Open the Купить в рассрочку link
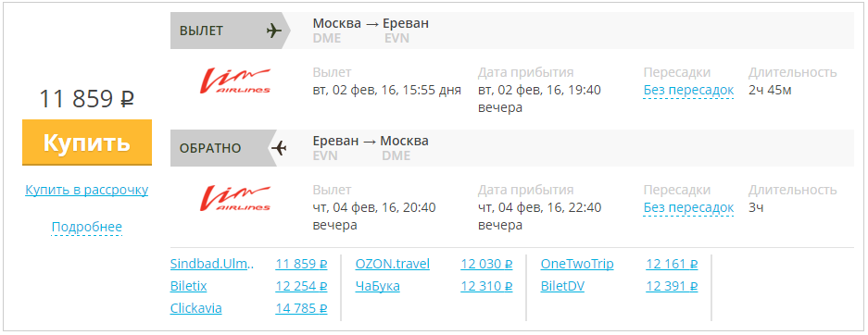 (87, 190)
